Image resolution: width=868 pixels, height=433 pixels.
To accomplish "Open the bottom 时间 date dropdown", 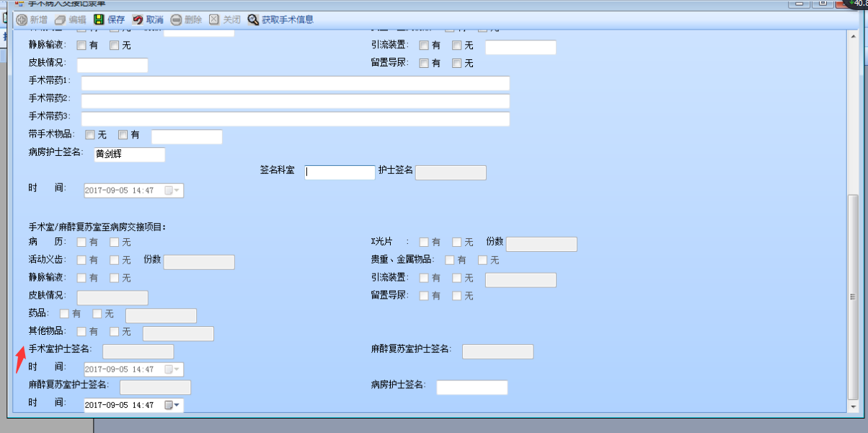I will click(174, 406).
